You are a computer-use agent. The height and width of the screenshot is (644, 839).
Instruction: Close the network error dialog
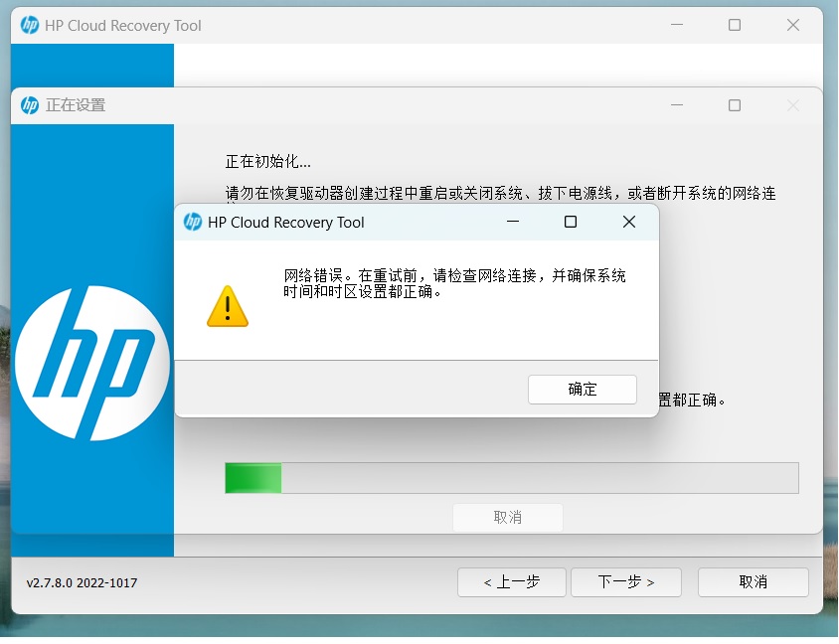[x=628, y=223]
